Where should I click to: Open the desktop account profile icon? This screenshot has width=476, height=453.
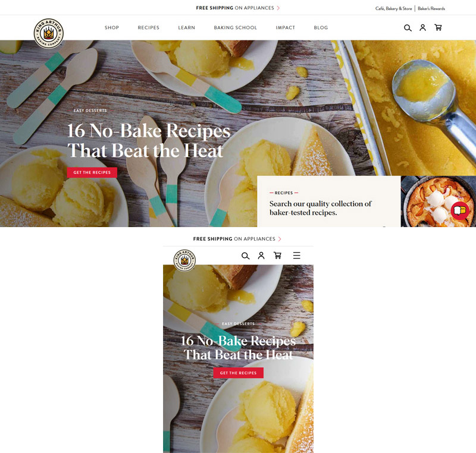pos(422,27)
